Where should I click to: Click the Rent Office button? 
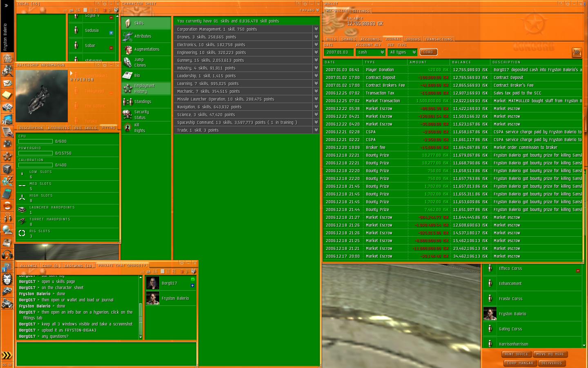pos(516,354)
